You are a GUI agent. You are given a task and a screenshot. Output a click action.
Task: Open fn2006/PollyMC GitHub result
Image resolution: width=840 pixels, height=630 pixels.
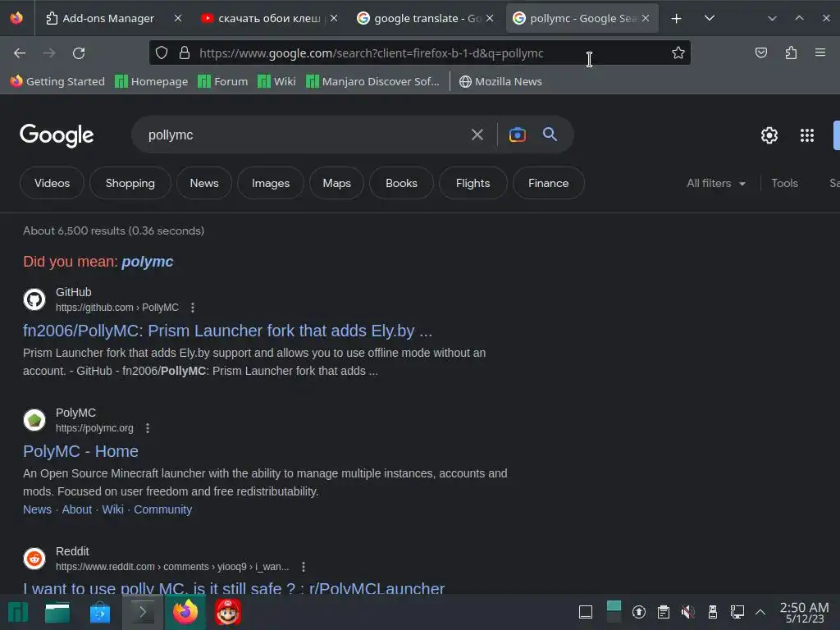tap(227, 331)
